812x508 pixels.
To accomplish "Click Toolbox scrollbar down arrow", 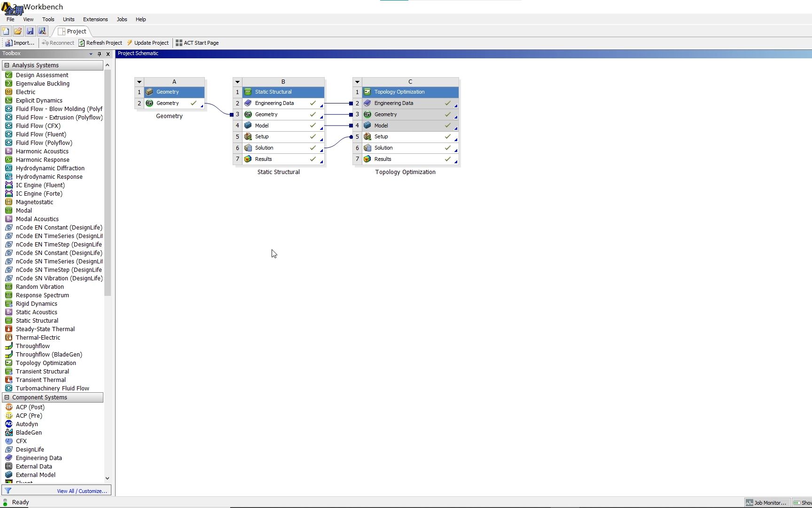I will coord(107,478).
